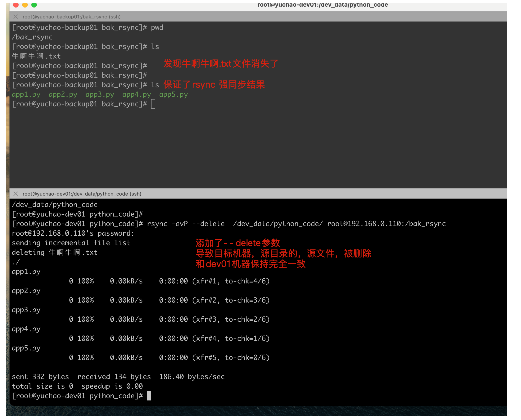Click app3.py in backup ls output

[100, 94]
